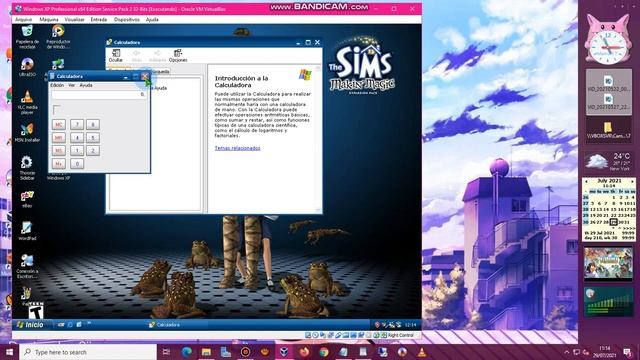Click the volume meter gadget
The height and width of the screenshot is (360, 640).
[x=608, y=302]
